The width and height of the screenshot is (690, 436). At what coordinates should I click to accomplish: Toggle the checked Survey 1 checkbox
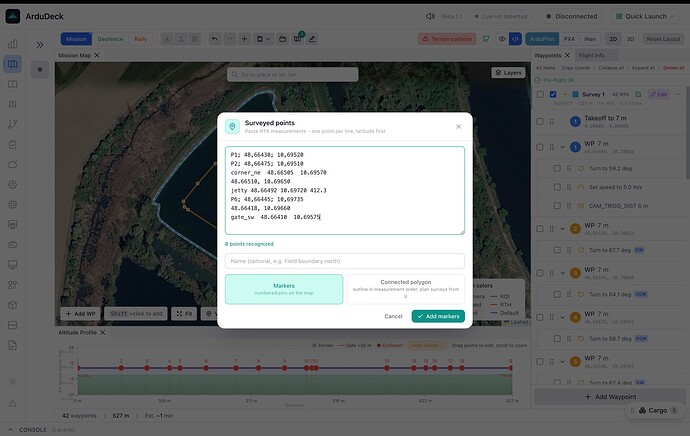coord(553,94)
